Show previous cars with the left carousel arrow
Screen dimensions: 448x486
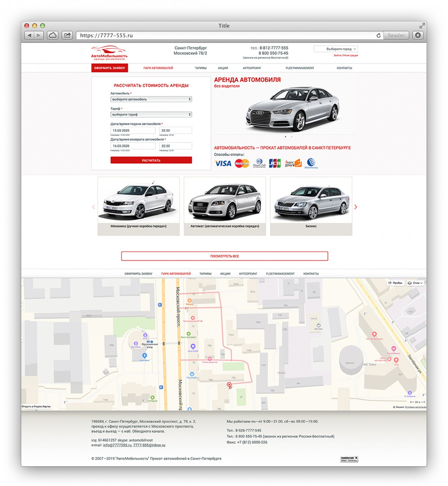pyautogui.click(x=94, y=207)
